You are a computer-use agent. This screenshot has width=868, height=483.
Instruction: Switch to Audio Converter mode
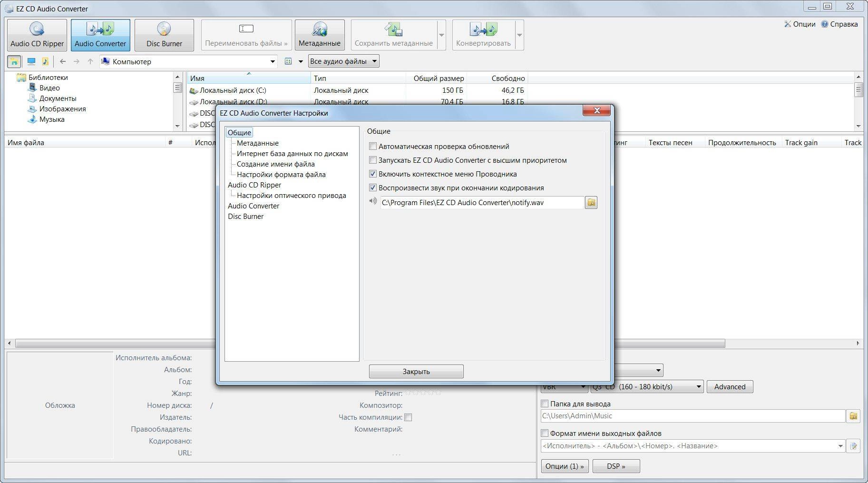click(x=100, y=35)
